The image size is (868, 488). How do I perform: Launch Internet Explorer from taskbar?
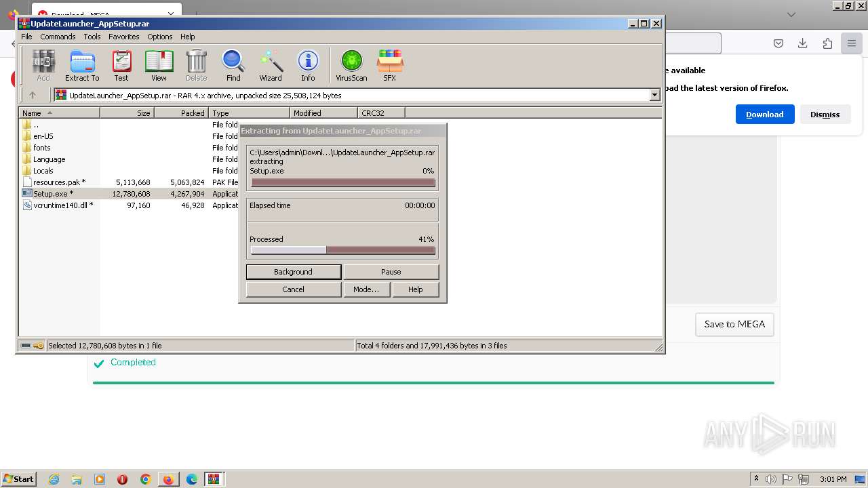[x=54, y=479]
